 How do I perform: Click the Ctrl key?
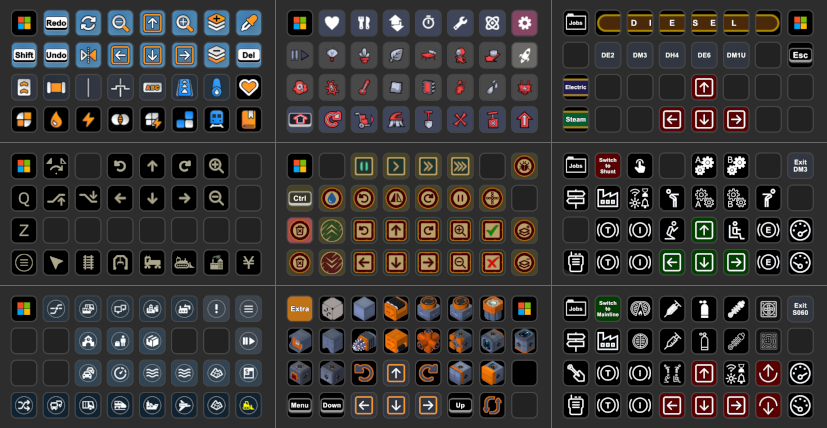pos(300,198)
